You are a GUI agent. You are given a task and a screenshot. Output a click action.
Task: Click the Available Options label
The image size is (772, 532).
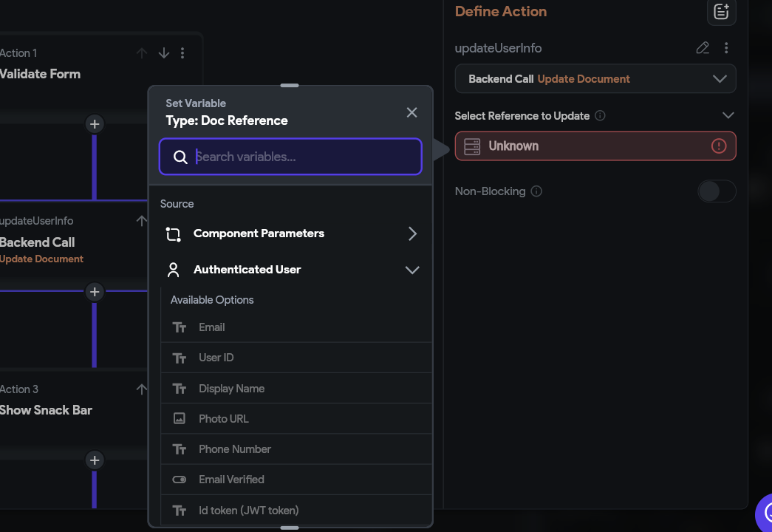click(212, 300)
